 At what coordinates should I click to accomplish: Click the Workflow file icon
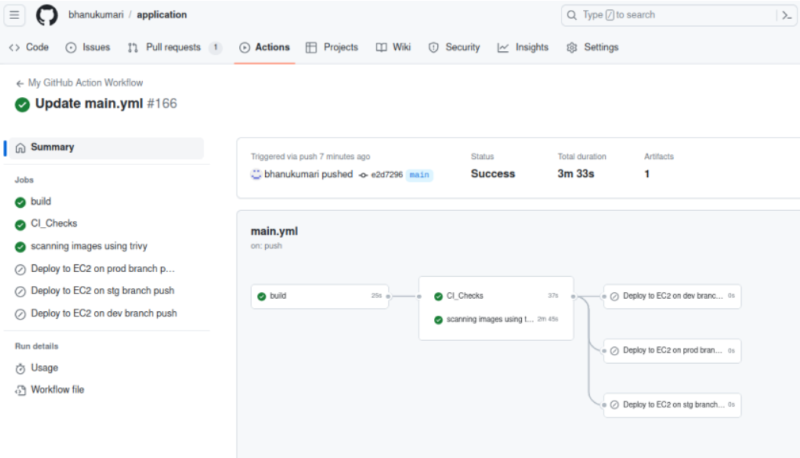click(x=20, y=391)
